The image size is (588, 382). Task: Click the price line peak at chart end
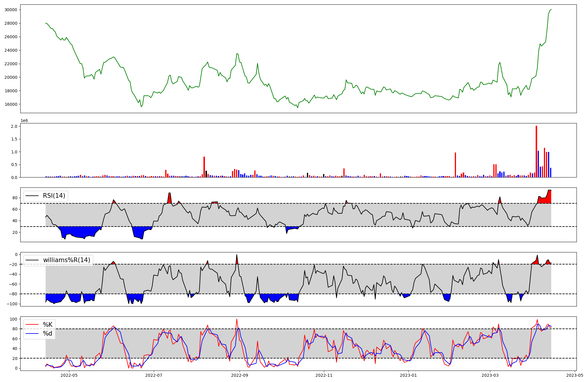pos(551,9)
